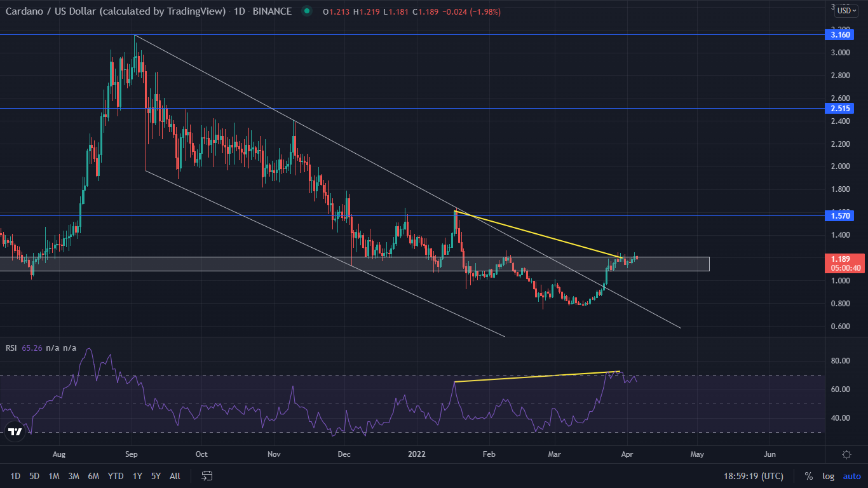Select the 1Y time range

pos(137,476)
